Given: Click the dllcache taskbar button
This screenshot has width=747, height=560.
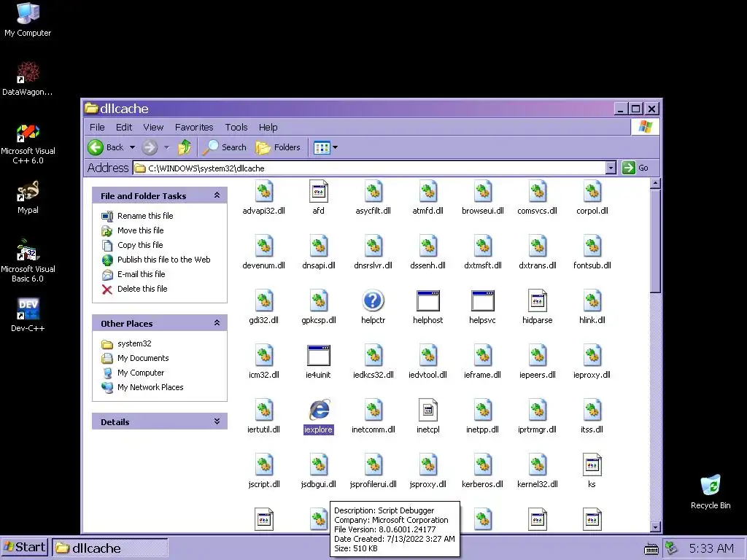Looking at the screenshot, I should (110, 548).
